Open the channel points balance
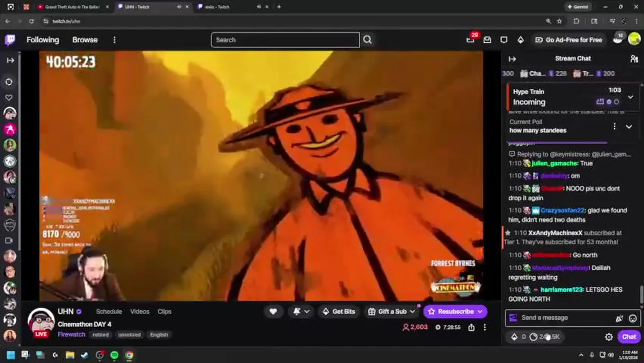The image size is (644, 363). [x=545, y=337]
